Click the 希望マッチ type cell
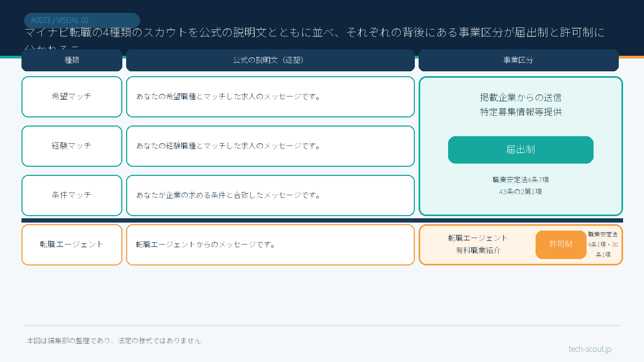 (x=72, y=97)
